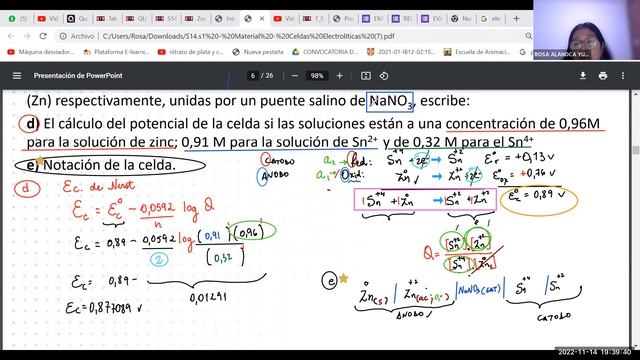Open the zoom search icon in address bar
The image size is (640, 360).
[528, 36]
